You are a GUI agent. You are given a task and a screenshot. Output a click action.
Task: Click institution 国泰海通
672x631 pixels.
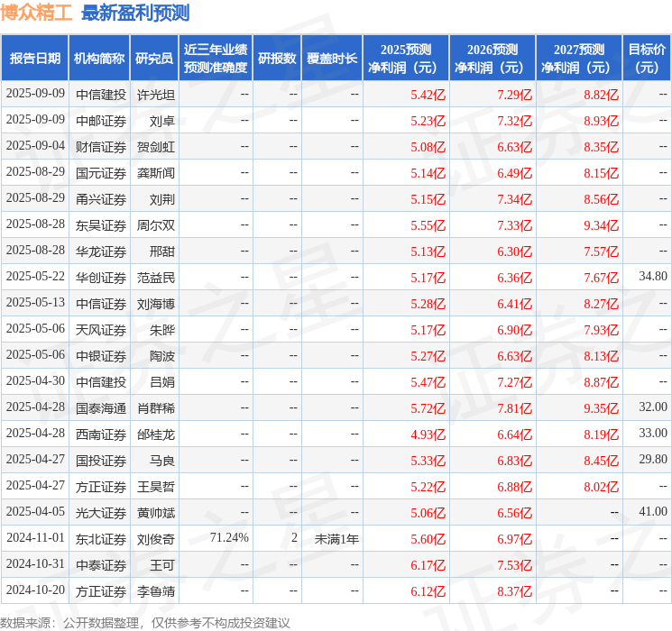click(101, 408)
